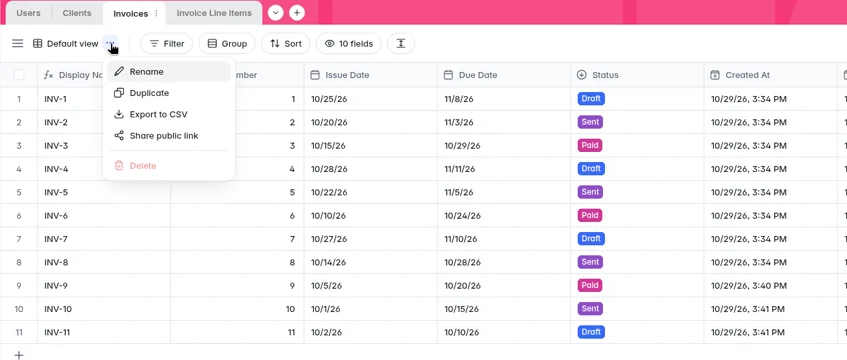Image resolution: width=847 pixels, height=360 pixels.
Task: Click issue date 10/25/26 cell
Action: point(371,99)
